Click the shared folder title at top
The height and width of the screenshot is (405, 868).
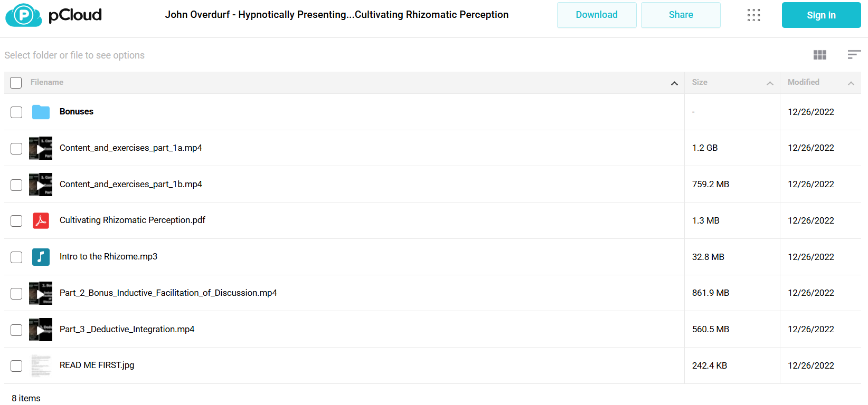tap(337, 15)
